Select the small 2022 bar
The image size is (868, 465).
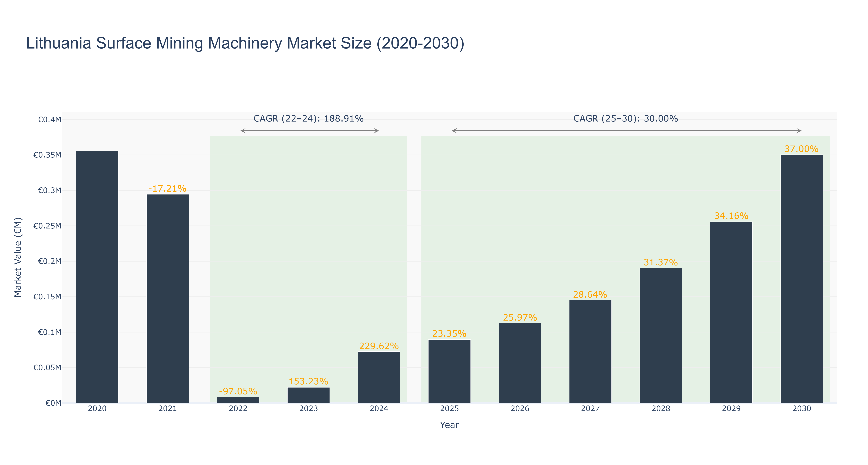(238, 400)
